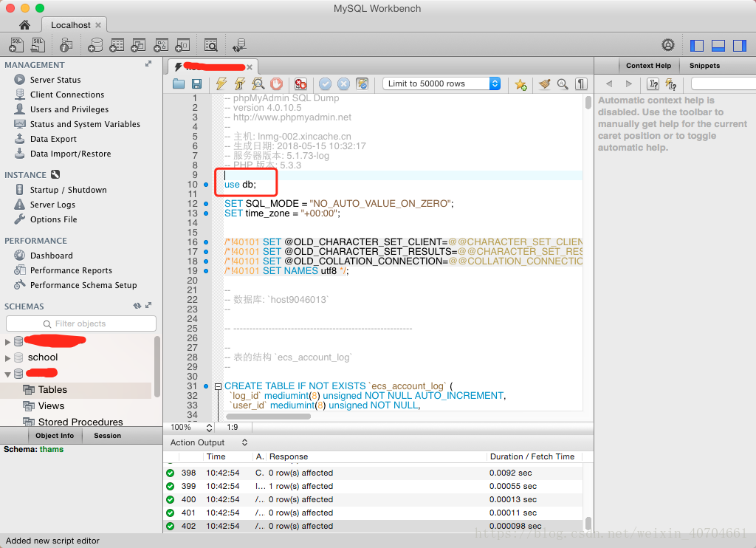Switch to the Context Help tab
Screen dimensions: 756x548
tap(648, 66)
